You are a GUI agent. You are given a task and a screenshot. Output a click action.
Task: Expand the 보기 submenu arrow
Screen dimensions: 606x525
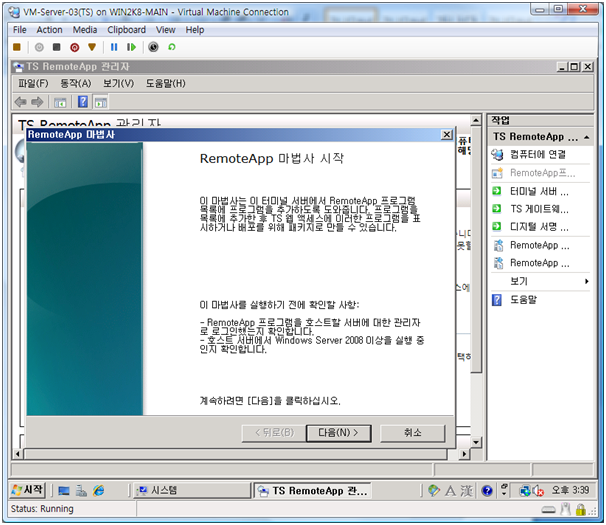point(587,281)
